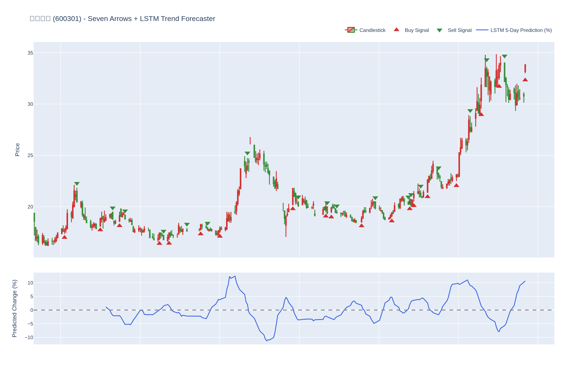Click the lowest trough of LSTM line

(x=267, y=341)
